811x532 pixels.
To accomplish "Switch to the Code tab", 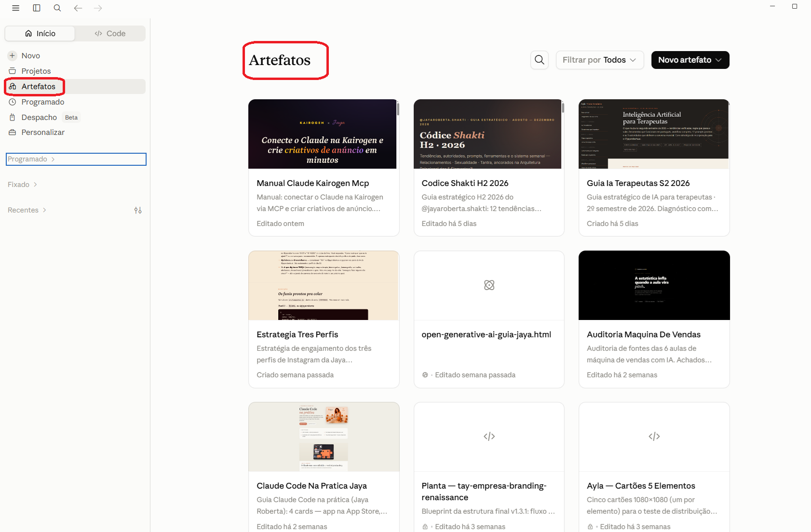I will click(x=110, y=34).
